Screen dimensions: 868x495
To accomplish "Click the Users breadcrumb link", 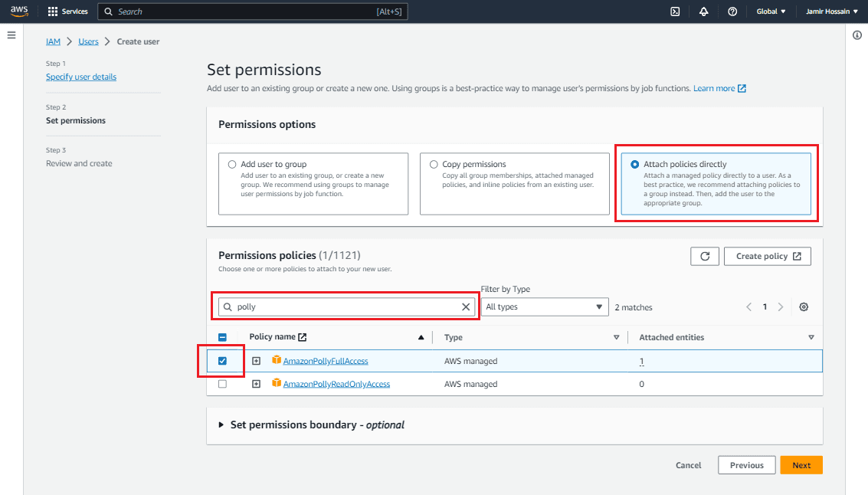I will 88,41.
